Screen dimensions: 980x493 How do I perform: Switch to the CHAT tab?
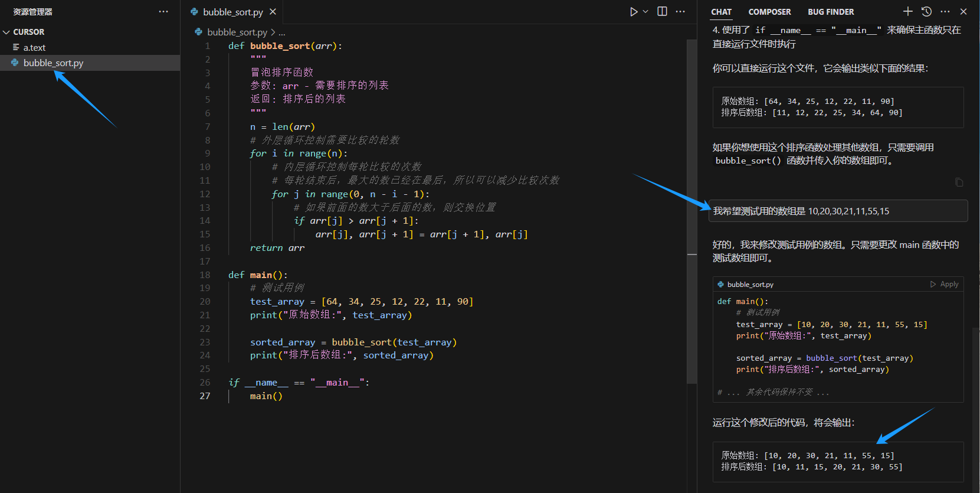pos(721,12)
